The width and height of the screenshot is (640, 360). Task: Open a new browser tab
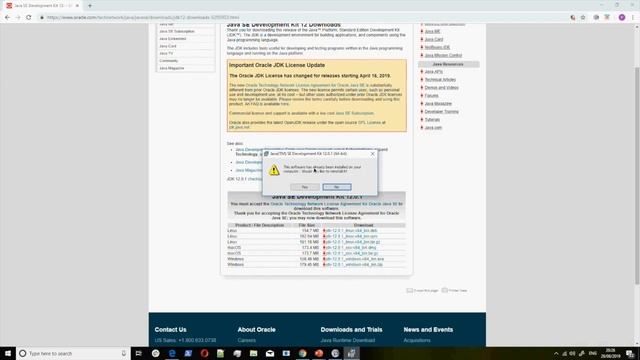(x=90, y=6)
